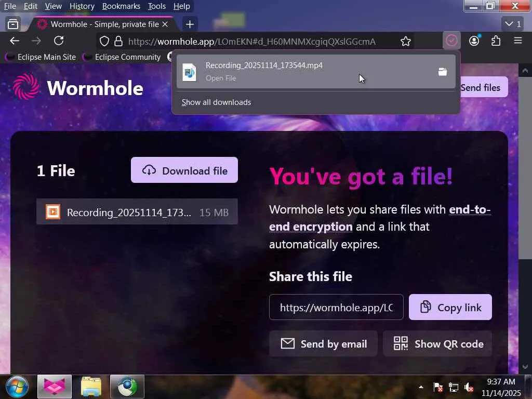The height and width of the screenshot is (399, 532).
Task: Open the browser taskbar icon
Action: 54,387
